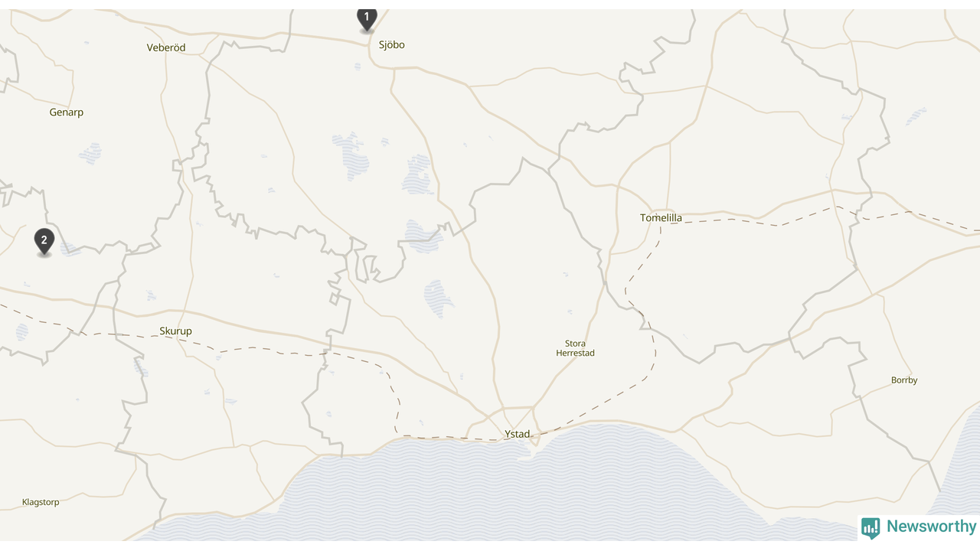This screenshot has height=551, width=980.
Task: Open the Newsworthy text link
Action: click(932, 527)
